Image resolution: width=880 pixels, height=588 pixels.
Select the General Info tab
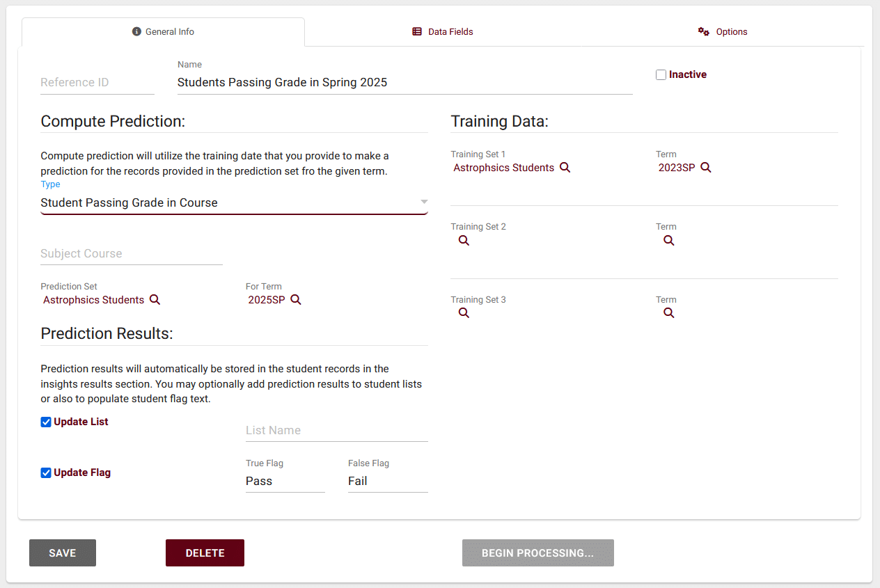click(164, 32)
